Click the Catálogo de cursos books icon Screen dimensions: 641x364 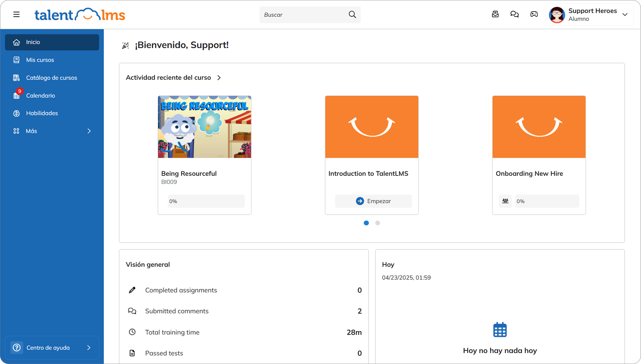pos(16,78)
